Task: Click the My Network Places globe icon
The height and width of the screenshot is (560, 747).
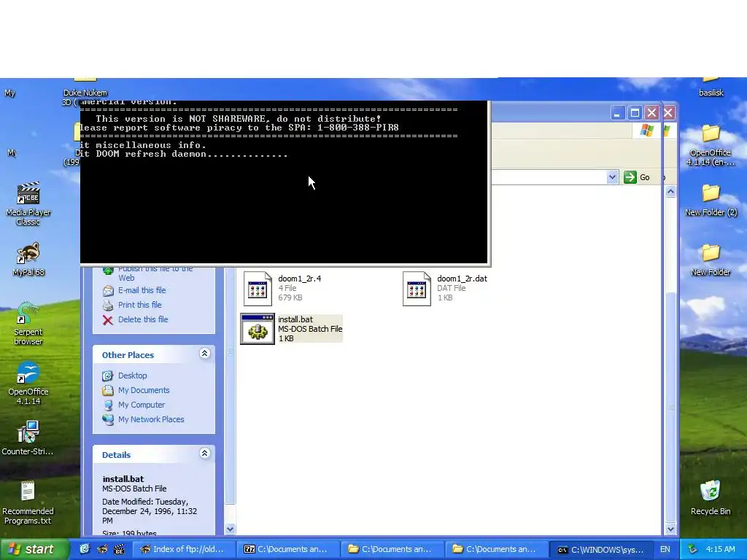Action: point(108,419)
